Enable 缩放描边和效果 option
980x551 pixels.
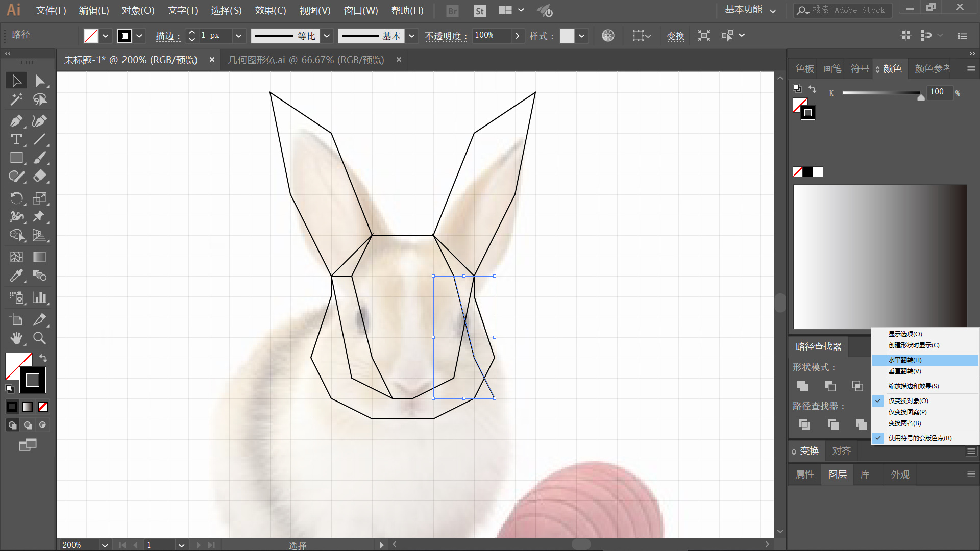tap(913, 386)
